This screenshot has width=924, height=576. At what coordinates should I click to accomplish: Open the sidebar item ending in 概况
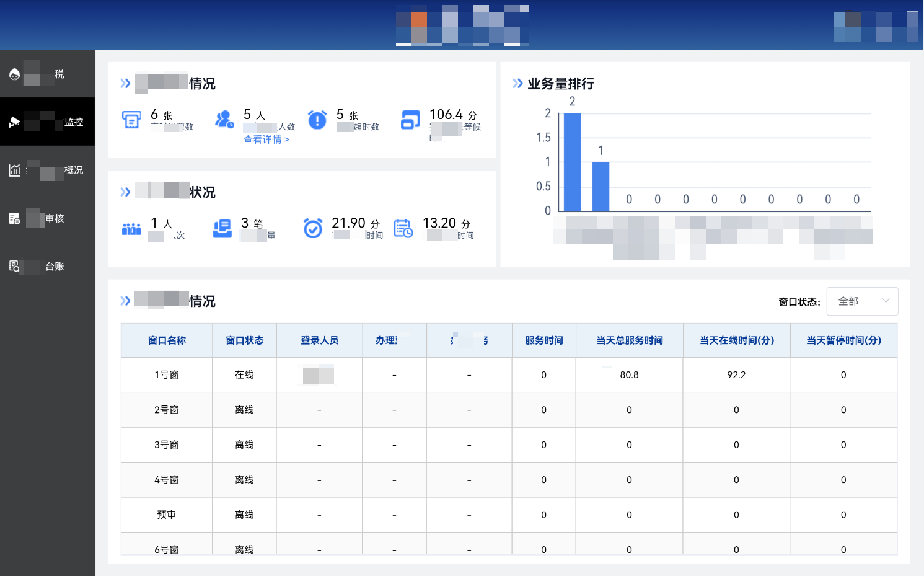[47, 170]
